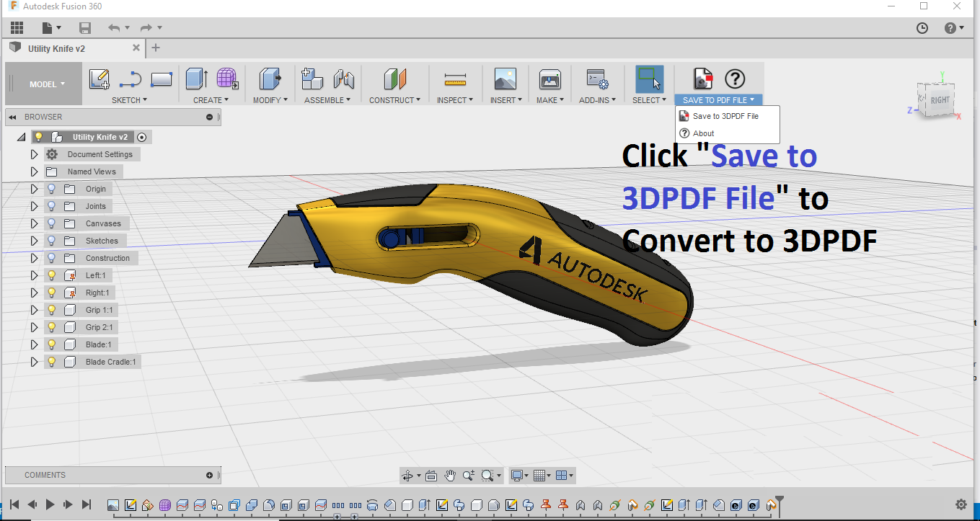This screenshot has width=980, height=521.
Task: Pick the Offset Plane construct icon
Action: [x=395, y=79]
